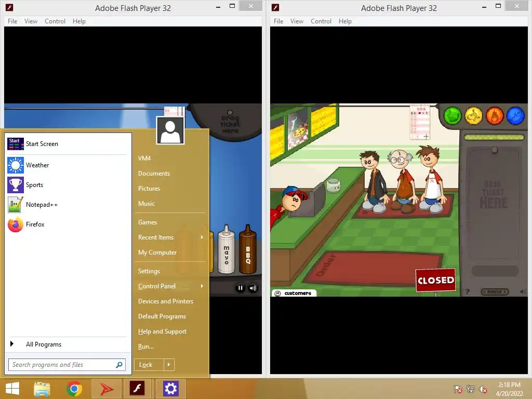Click the search magnifier icon
532x399 pixels.
pos(119,365)
